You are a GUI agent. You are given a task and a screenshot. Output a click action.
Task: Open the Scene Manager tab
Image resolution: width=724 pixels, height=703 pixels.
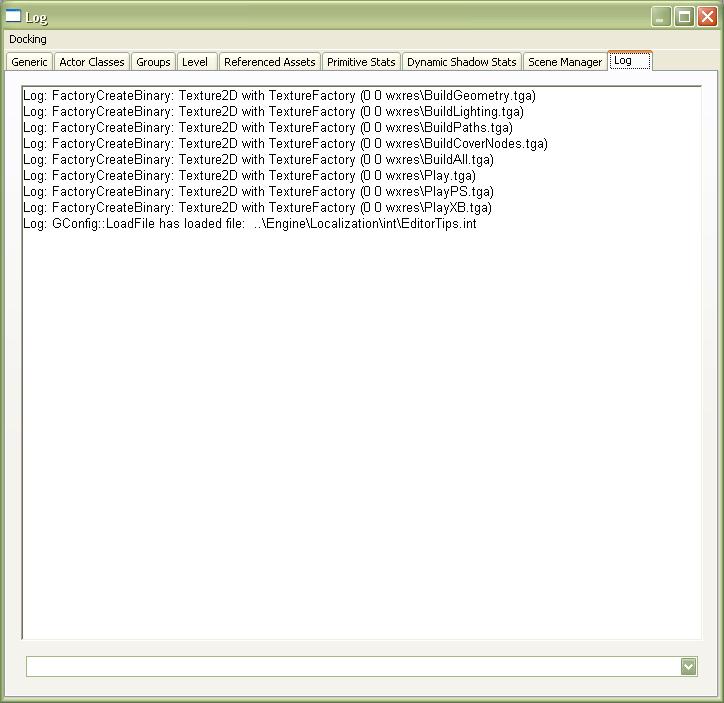[565, 62]
